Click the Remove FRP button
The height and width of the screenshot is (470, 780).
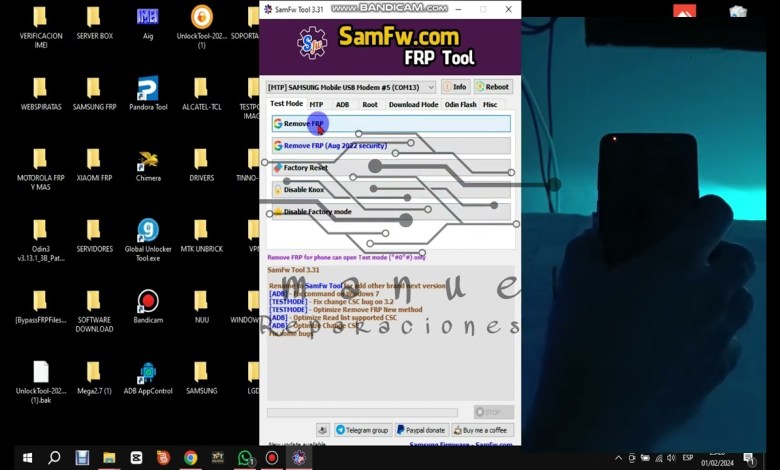pyautogui.click(x=391, y=123)
